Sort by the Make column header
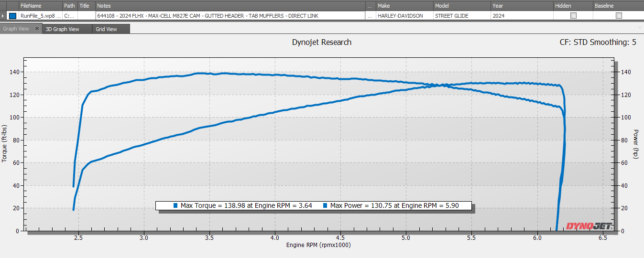The image size is (644, 258). tap(404, 6)
